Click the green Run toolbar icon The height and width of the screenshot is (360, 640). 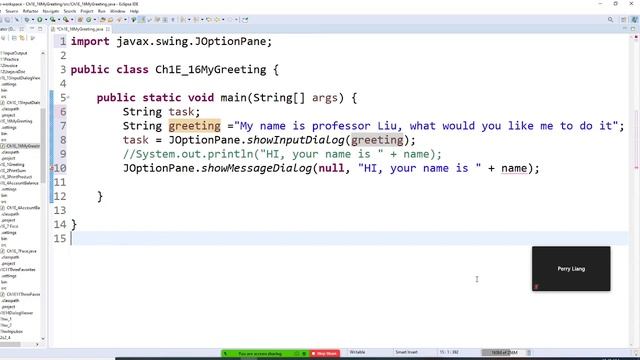click(x=40, y=20)
